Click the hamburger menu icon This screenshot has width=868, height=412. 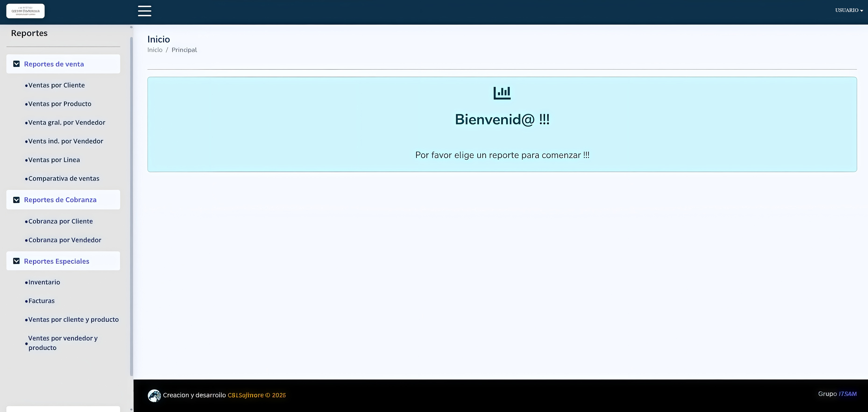coord(144,11)
